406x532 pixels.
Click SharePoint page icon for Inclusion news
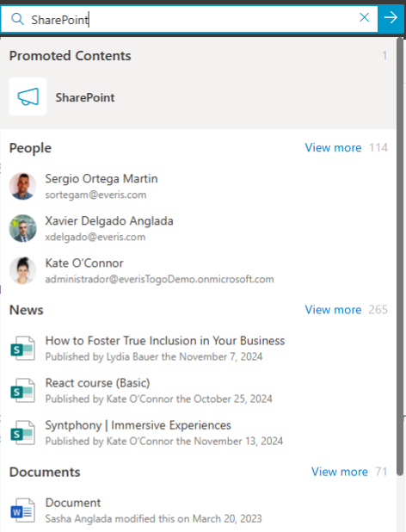point(22,349)
